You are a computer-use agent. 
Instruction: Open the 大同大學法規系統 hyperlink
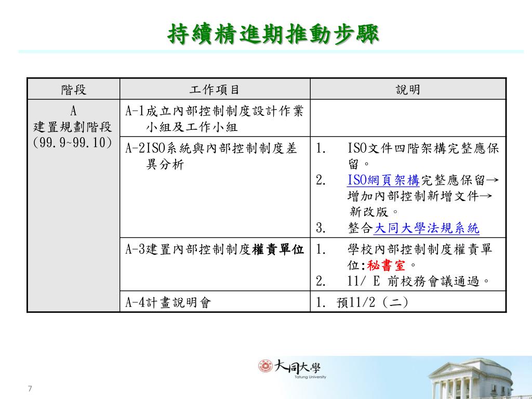426,228
